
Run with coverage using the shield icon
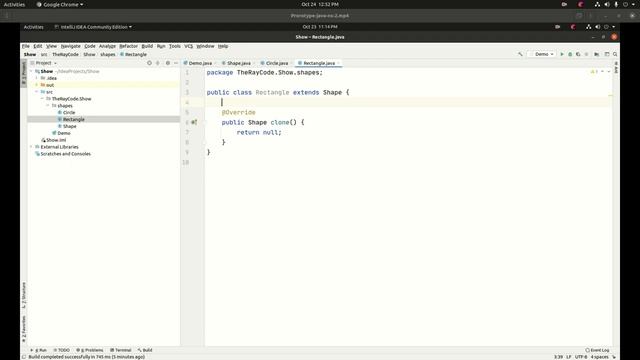pyautogui.click(x=578, y=54)
